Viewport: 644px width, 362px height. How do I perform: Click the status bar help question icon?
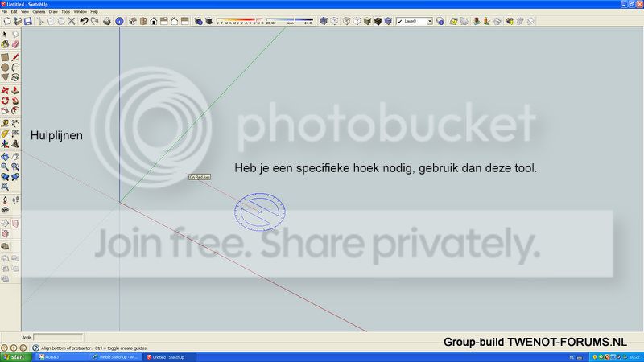click(x=35, y=348)
